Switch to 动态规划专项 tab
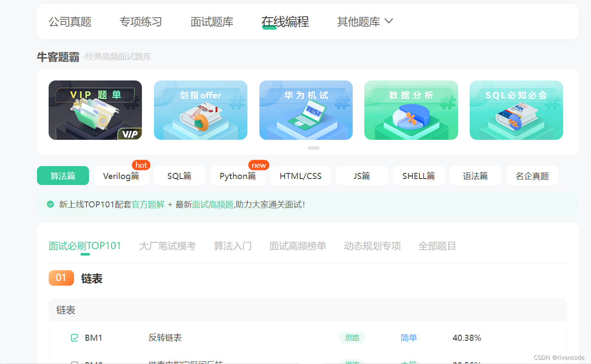 (372, 246)
